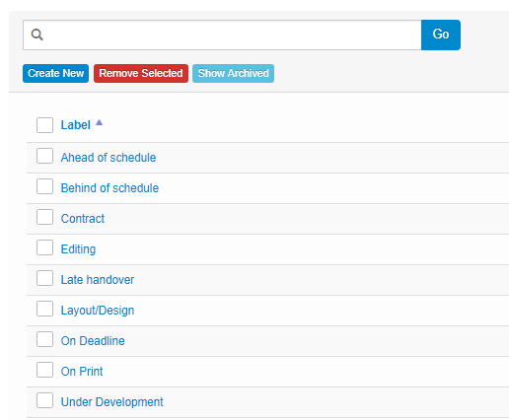Show archived labels
Viewport: 509px width, 420px height.
coord(233,73)
